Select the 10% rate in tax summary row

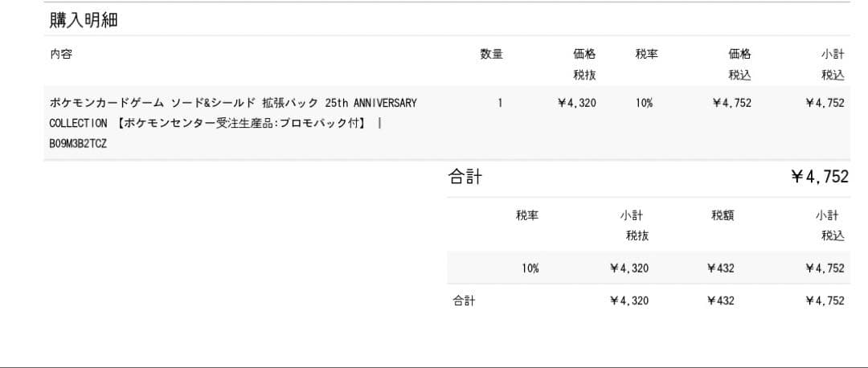click(x=530, y=268)
